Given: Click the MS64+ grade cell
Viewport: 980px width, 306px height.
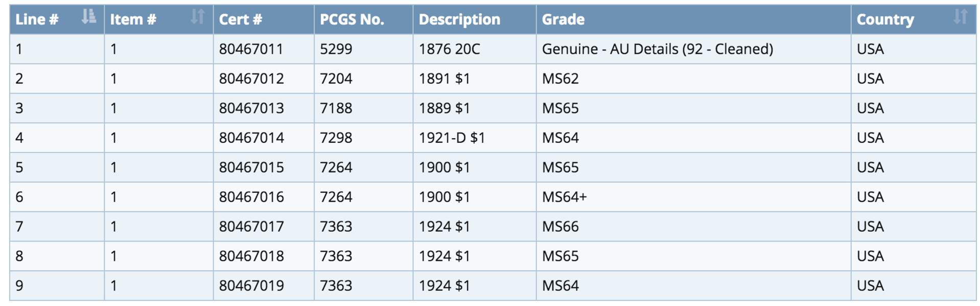Looking at the screenshot, I should 693,197.
